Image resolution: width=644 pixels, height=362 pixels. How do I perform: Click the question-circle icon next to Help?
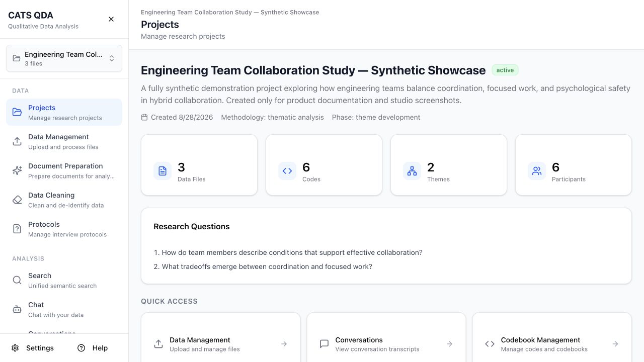pos(81,348)
